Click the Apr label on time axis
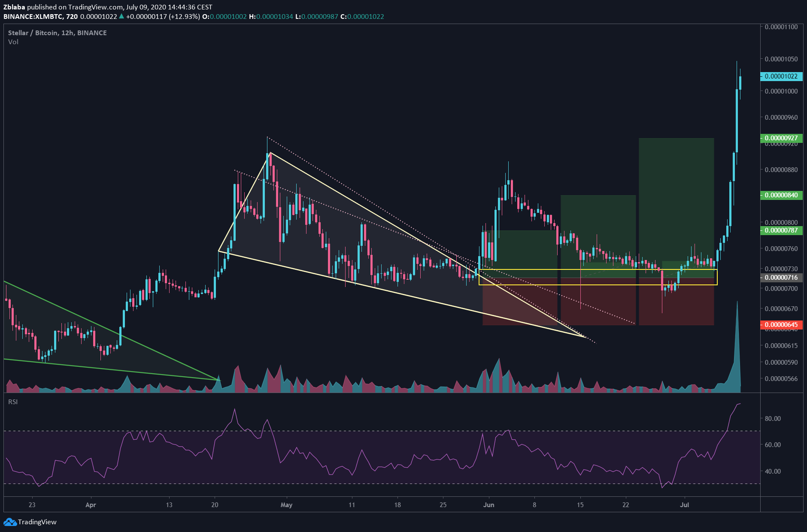Viewport: 807px width, 532px height. click(x=91, y=505)
